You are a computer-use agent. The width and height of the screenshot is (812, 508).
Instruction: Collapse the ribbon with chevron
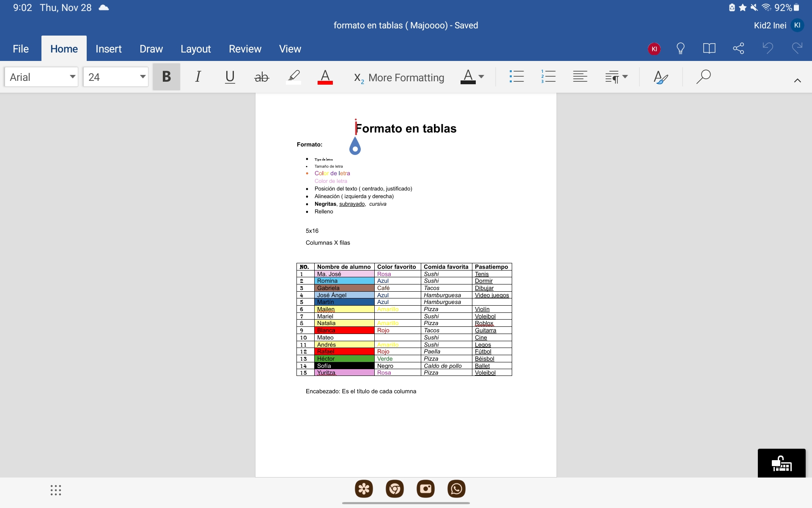pyautogui.click(x=797, y=80)
